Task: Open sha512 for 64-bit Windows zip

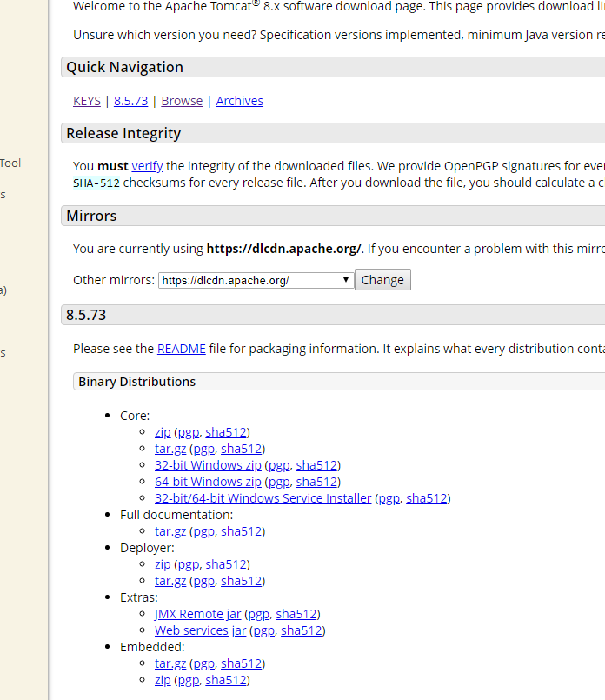Action: 316,482
